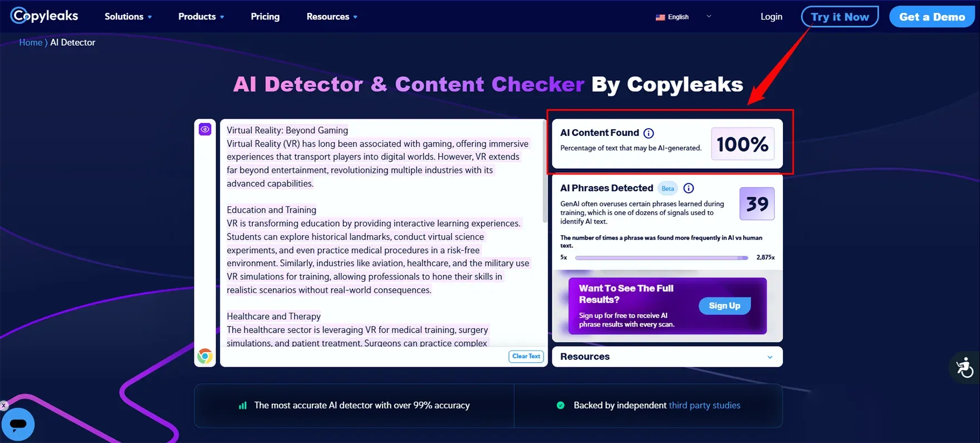The image size is (980, 443).
Task: Open the third party studies link
Action: (x=704, y=405)
